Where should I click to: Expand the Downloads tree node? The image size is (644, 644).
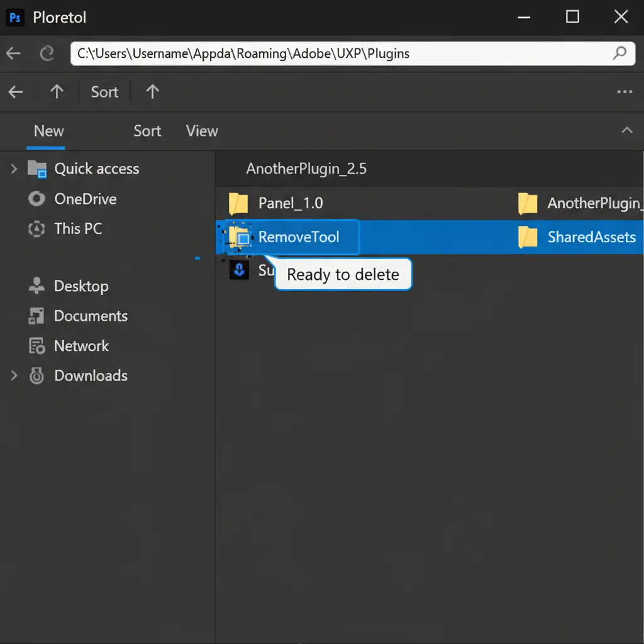[x=13, y=376]
